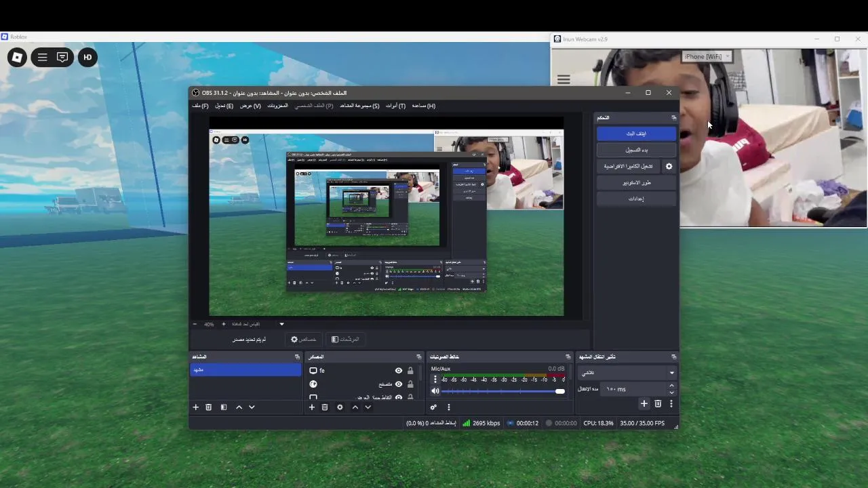Toggle visibility eye of third source row
The height and width of the screenshot is (488, 868).
coord(399,398)
